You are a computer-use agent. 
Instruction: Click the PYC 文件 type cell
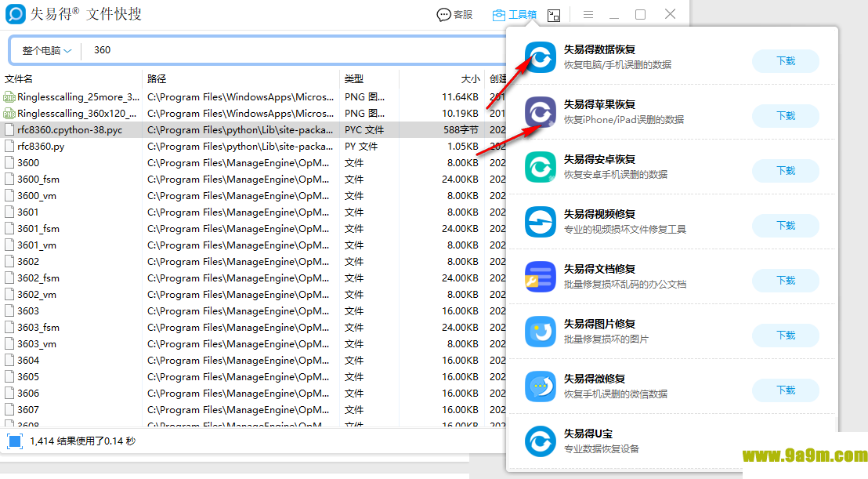point(364,130)
